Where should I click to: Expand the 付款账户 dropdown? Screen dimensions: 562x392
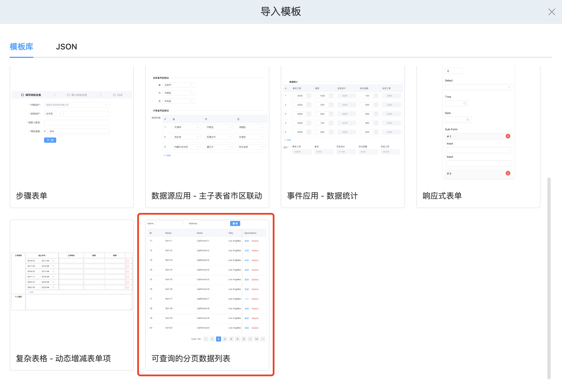pos(76,105)
